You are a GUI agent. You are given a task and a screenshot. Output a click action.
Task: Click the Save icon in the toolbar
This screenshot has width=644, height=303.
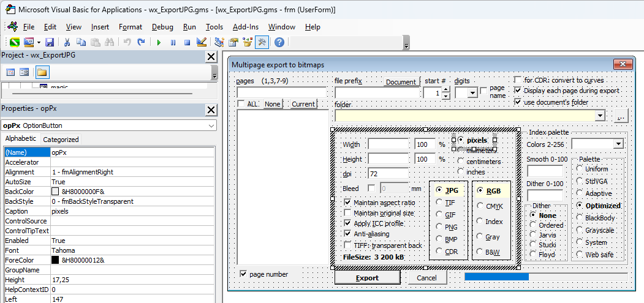click(x=50, y=42)
